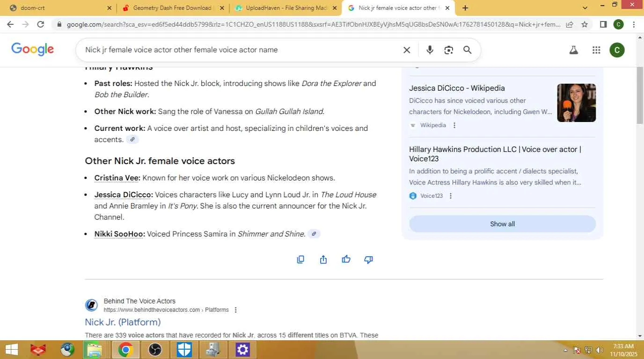Click the Chrome address bar URL
The height and width of the screenshot is (359, 644).
pos(314,24)
